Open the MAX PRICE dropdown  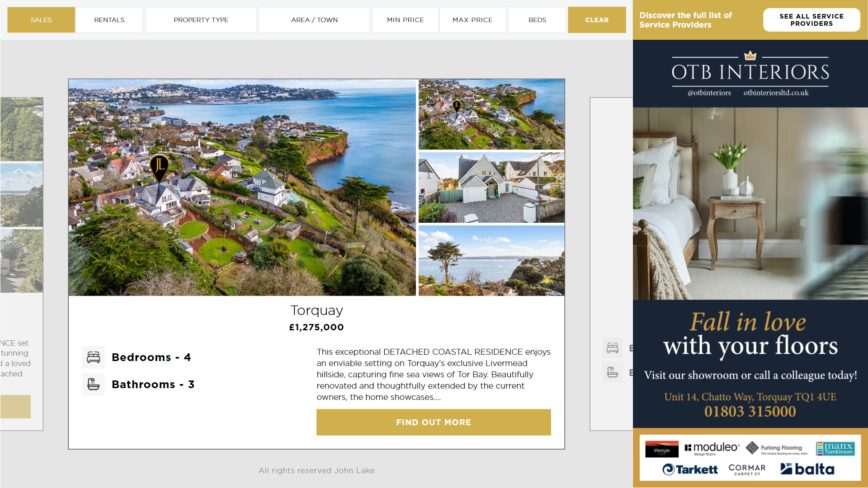(x=472, y=20)
